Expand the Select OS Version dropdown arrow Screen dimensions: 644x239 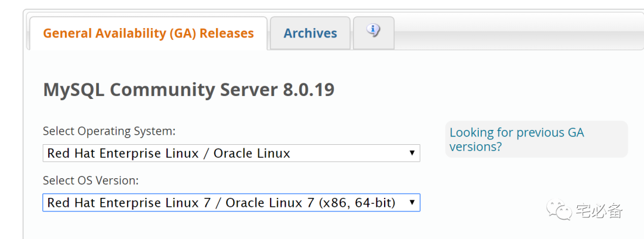point(411,203)
